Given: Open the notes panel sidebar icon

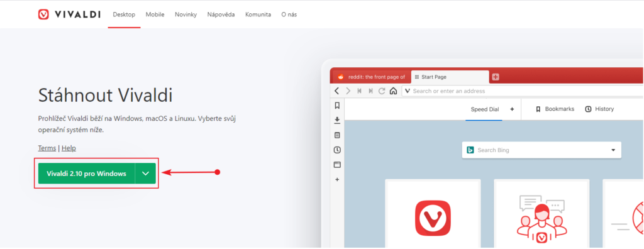Looking at the screenshot, I should (337, 135).
